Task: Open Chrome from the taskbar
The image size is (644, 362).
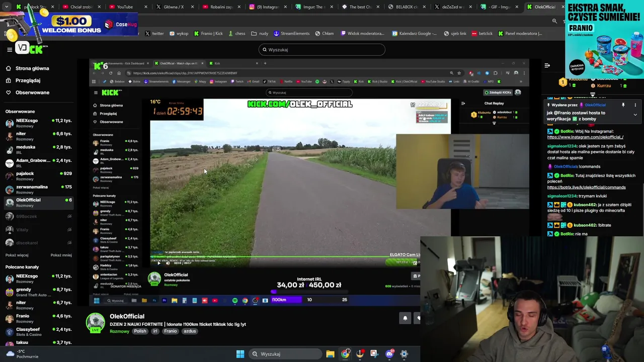Action: [345, 354]
